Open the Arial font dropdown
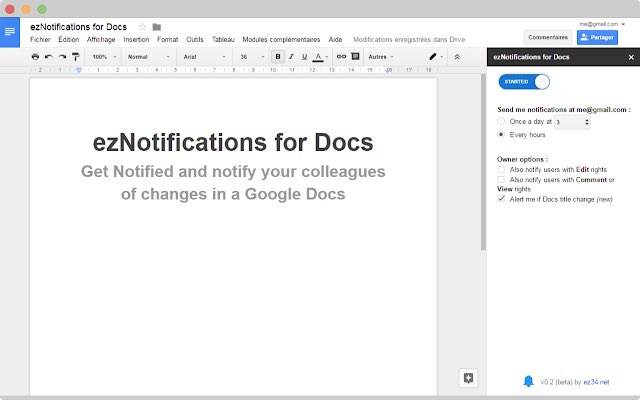640x400 pixels. [204, 57]
